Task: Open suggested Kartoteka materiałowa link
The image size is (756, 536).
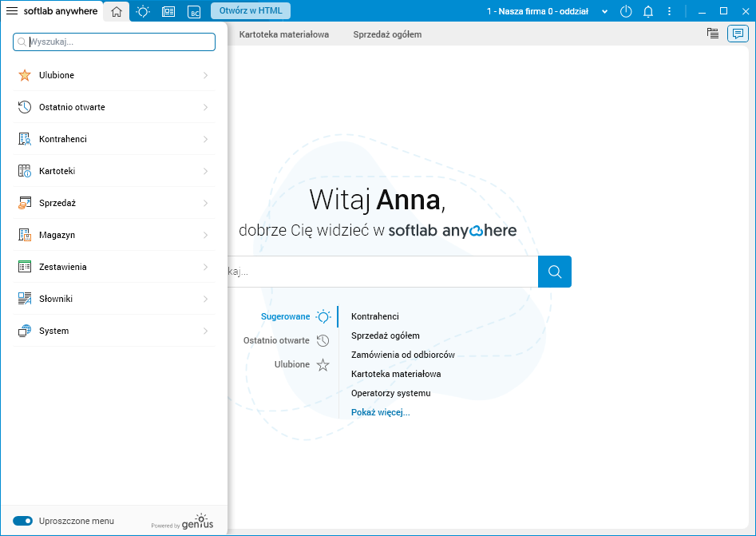Action: (396, 374)
